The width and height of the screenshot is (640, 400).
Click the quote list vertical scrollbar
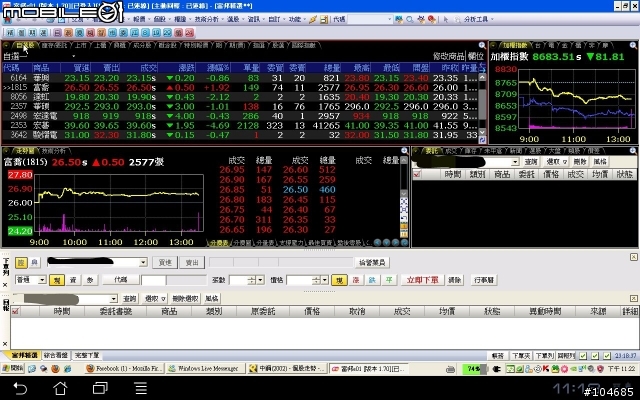[482, 104]
